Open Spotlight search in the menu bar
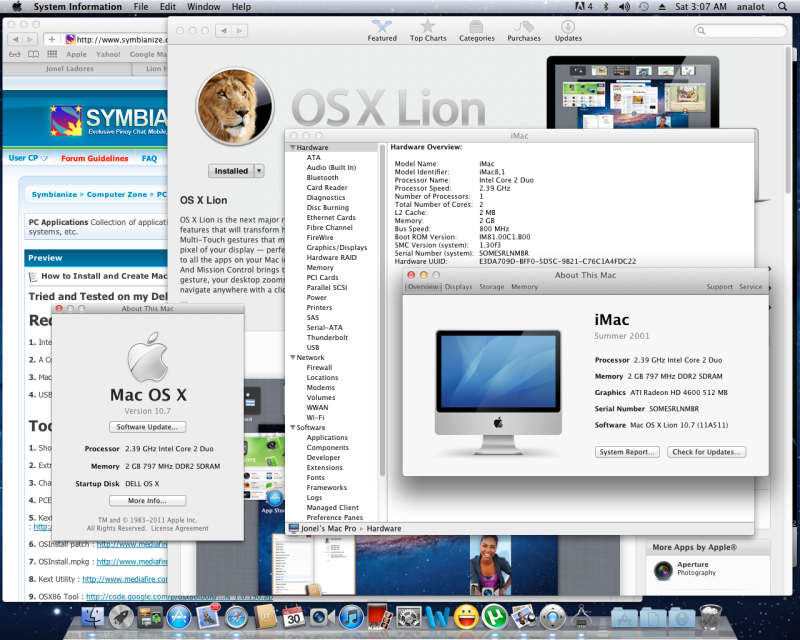 782,7
